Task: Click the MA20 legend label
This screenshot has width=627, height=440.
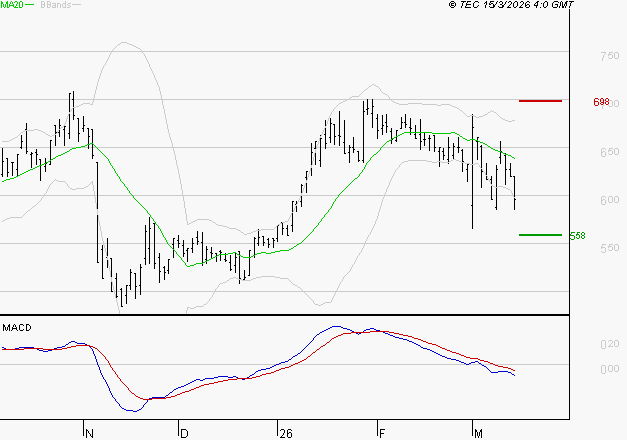Action: [12, 5]
